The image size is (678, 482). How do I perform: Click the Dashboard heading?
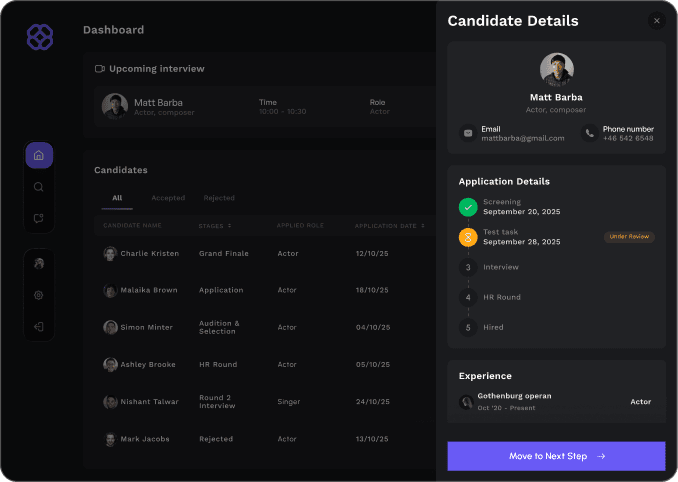tap(113, 30)
